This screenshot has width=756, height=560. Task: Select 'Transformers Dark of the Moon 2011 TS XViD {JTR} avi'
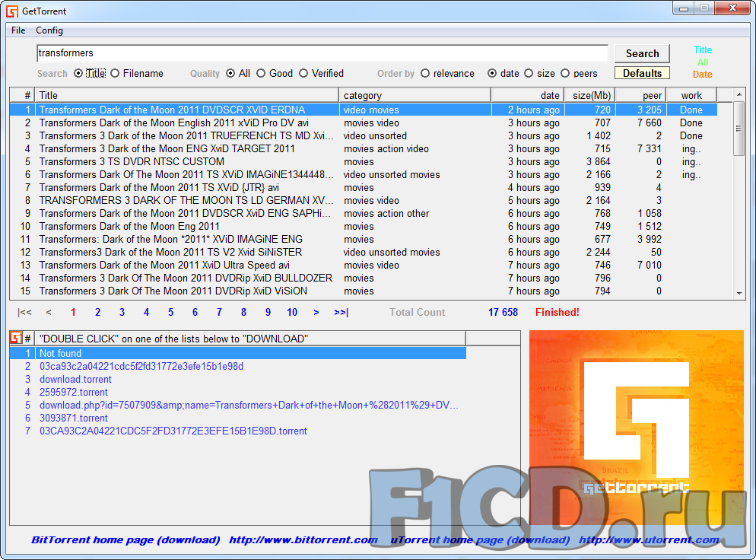point(364,188)
